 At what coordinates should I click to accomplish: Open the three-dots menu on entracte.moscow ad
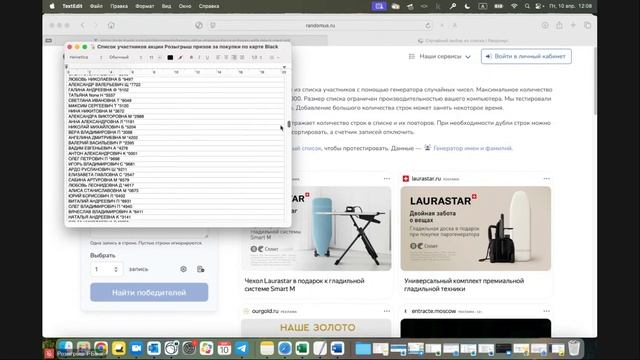pos(547,311)
